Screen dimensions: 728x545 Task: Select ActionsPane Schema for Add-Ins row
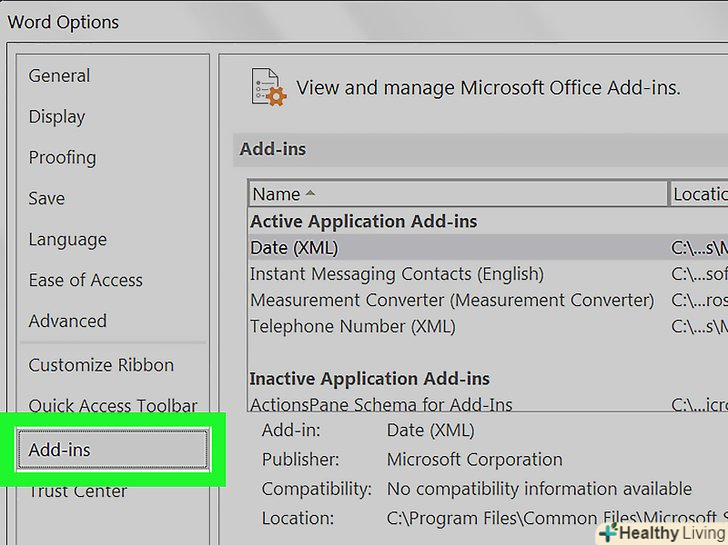(381, 405)
